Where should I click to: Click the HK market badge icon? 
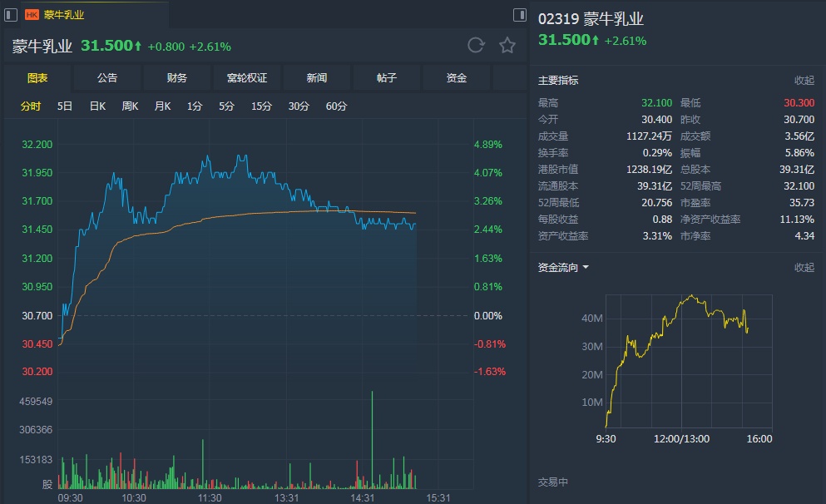coord(32,15)
